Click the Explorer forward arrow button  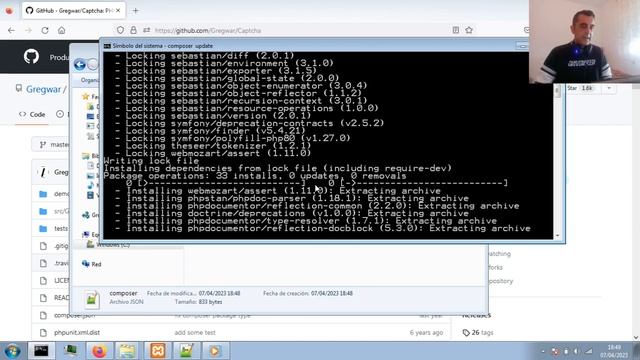pyautogui.click(x=93, y=64)
